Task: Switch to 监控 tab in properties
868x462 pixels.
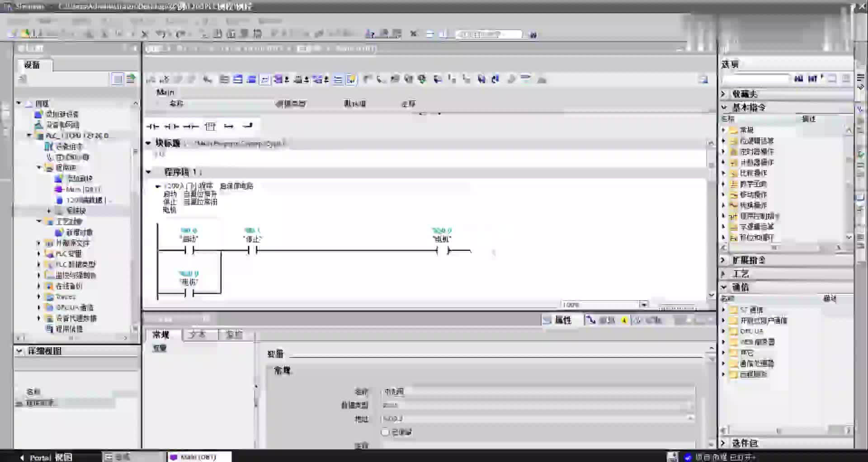Action: [x=234, y=335]
